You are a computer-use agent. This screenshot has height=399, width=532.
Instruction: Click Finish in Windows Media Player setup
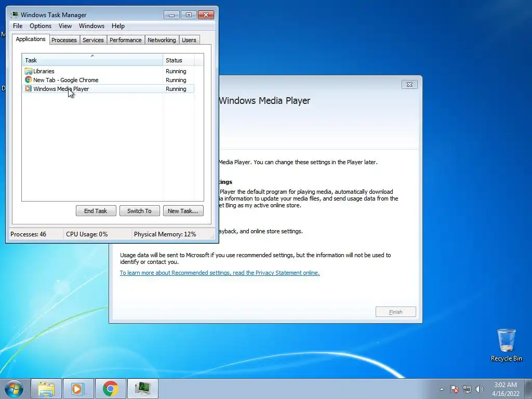[x=395, y=312]
